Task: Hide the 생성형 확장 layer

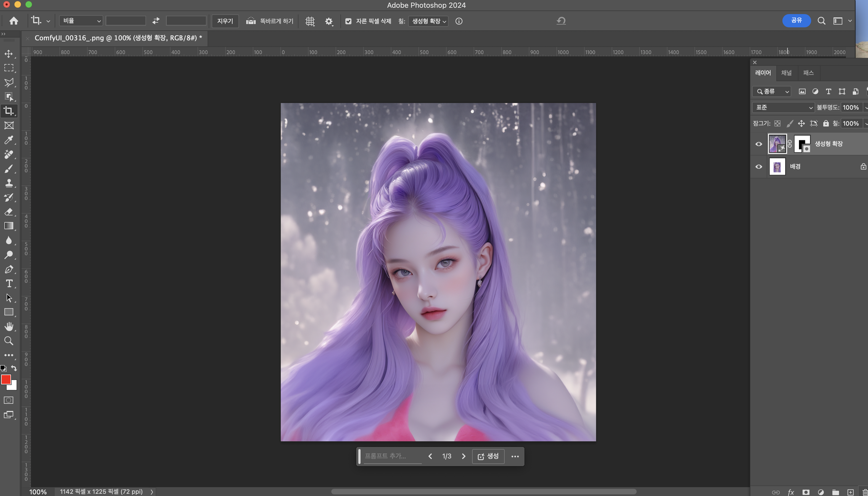Action: [x=759, y=144]
